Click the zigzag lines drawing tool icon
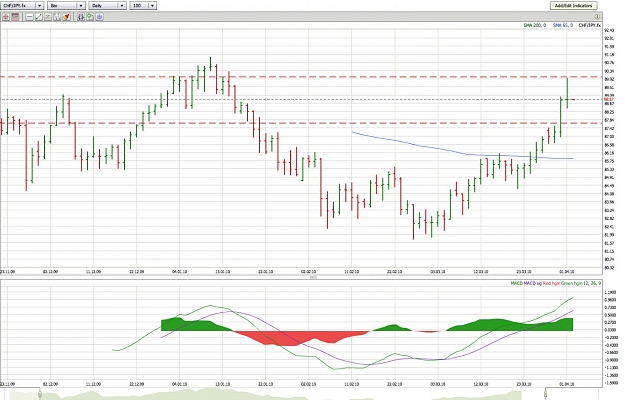Screen dimensions: 625x400 pyautogui.click(x=57, y=17)
